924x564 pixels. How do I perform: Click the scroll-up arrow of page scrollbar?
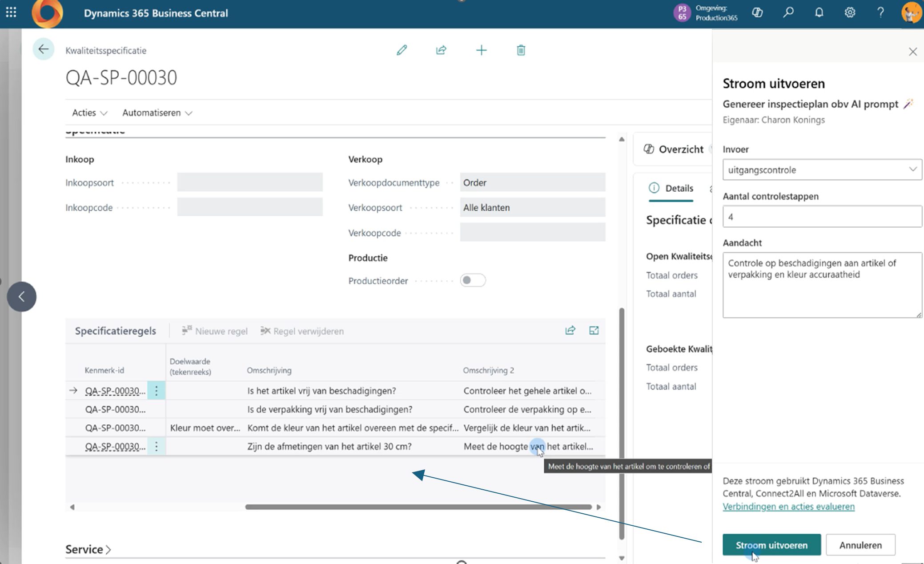click(x=622, y=139)
